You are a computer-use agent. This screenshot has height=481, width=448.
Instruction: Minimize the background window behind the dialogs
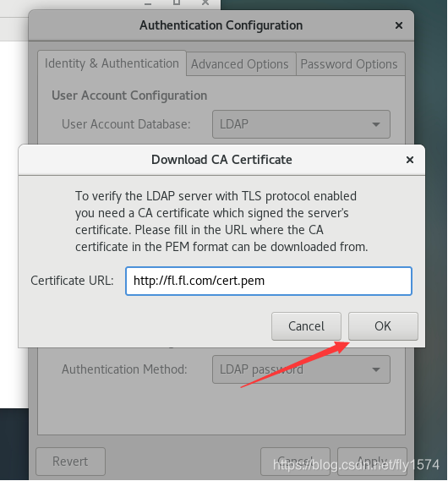click(x=148, y=3)
